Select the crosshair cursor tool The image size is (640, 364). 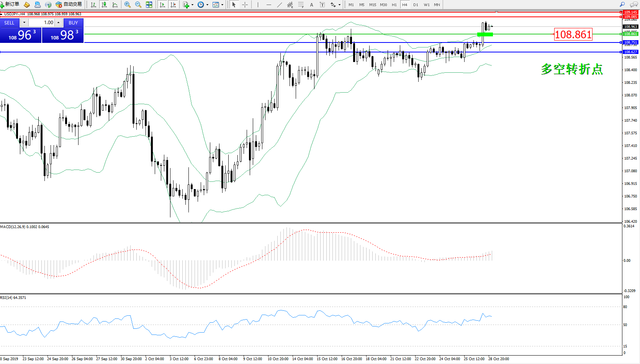coord(245,5)
